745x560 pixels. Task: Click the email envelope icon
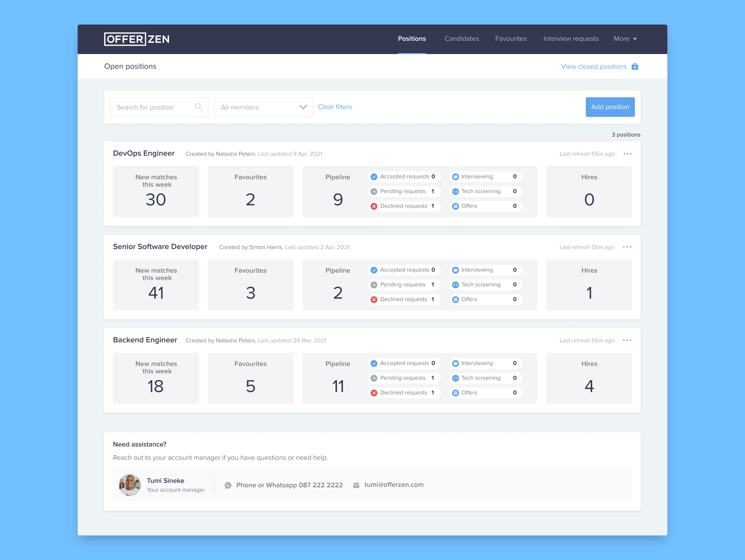[x=356, y=485]
